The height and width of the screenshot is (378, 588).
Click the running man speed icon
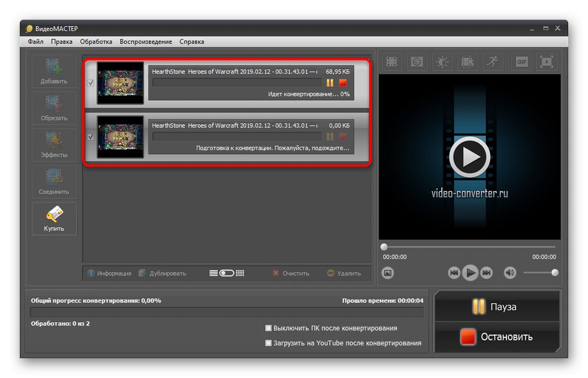[493, 61]
